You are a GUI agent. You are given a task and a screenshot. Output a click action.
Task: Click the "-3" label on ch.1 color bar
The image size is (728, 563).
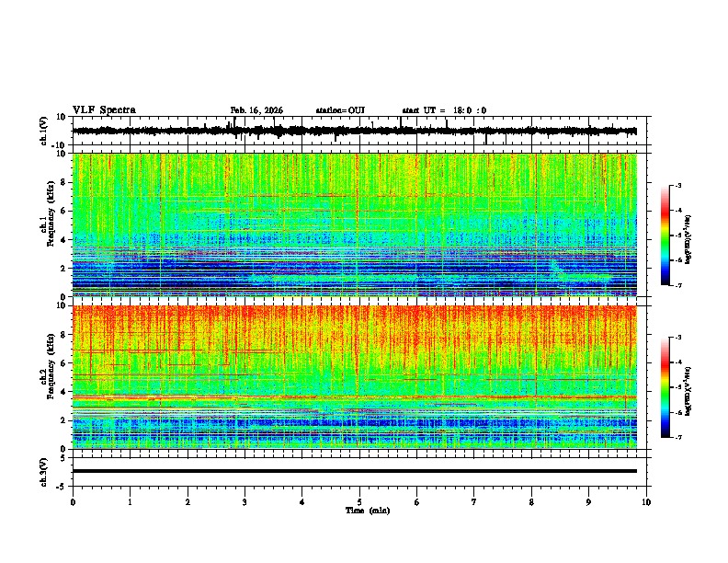coord(677,186)
